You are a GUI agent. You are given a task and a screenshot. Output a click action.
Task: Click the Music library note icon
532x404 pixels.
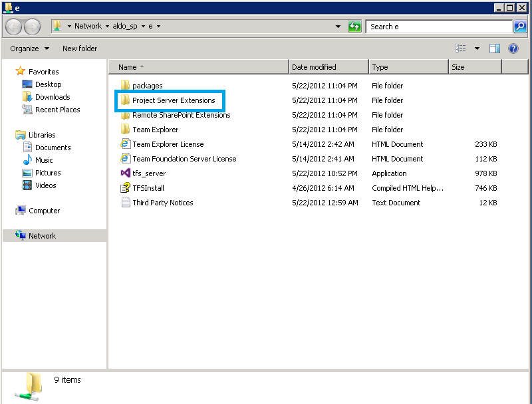point(27,159)
